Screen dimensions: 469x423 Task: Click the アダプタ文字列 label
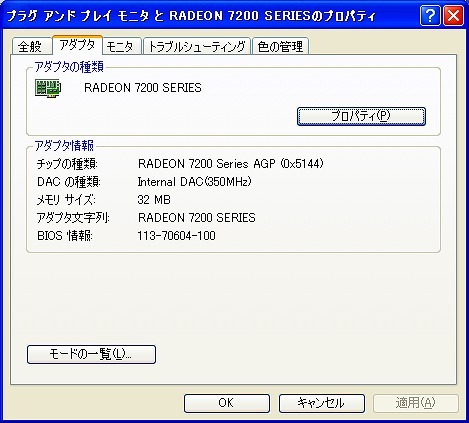pyautogui.click(x=73, y=218)
